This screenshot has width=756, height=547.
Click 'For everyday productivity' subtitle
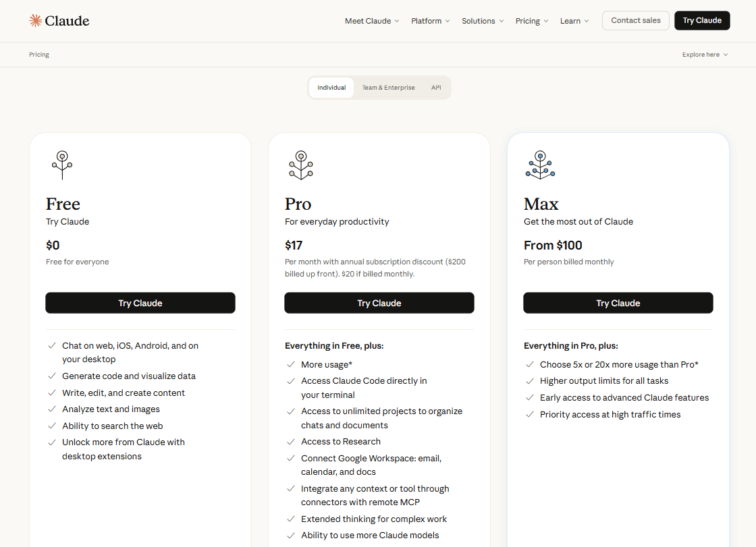tap(337, 222)
